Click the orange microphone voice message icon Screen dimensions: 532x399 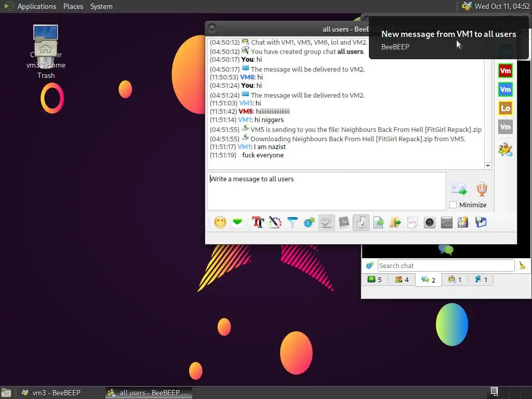(482, 189)
